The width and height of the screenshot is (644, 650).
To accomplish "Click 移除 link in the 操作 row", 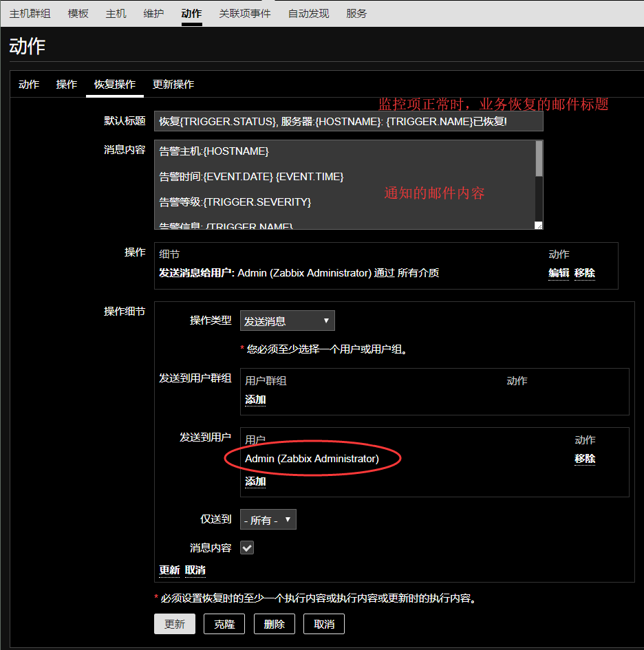I will [585, 273].
